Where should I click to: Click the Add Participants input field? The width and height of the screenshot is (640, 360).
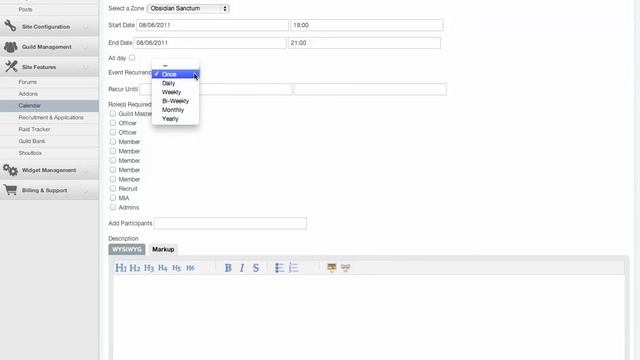point(230,223)
